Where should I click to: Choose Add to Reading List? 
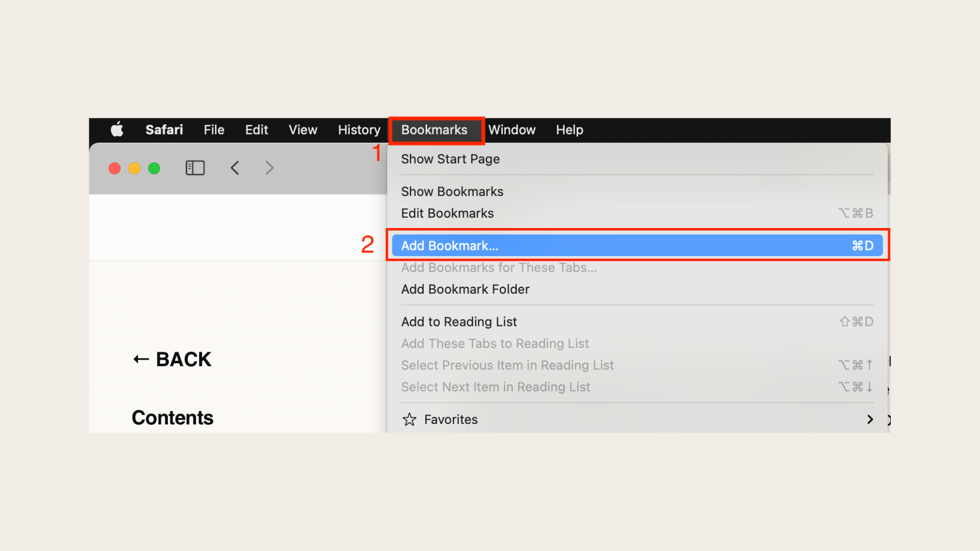click(x=637, y=322)
